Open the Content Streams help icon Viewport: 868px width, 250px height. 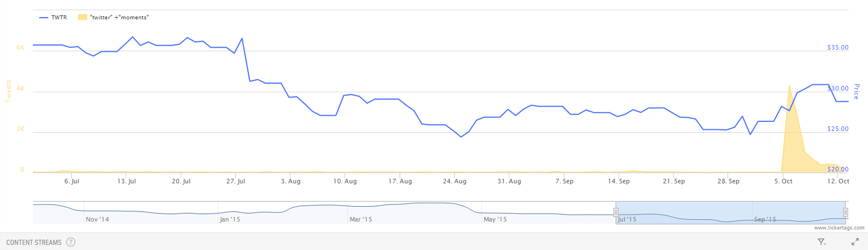pos(70,242)
